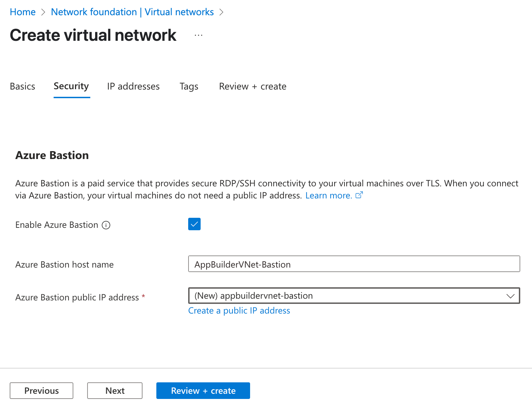The image size is (532, 410).
Task: Click Create a public IP address link
Action: point(239,311)
